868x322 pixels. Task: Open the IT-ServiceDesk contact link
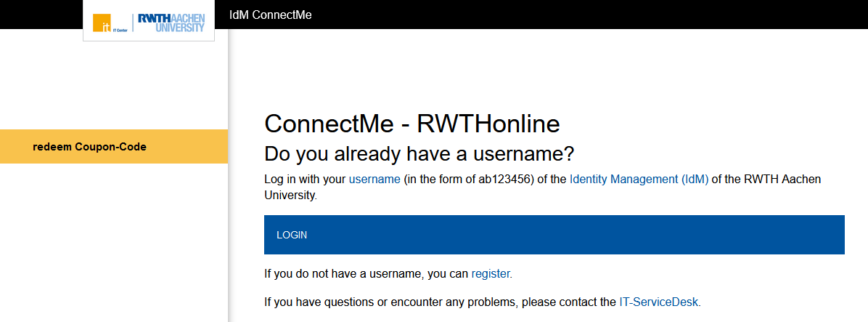coord(658,301)
